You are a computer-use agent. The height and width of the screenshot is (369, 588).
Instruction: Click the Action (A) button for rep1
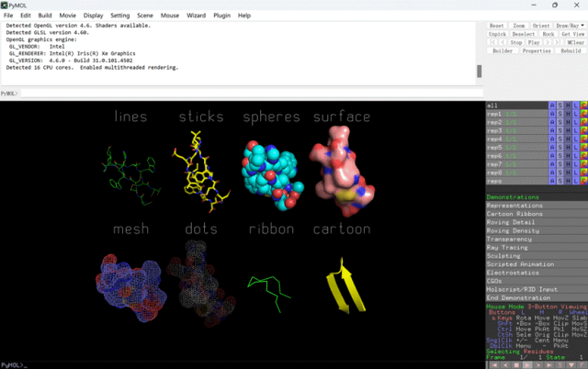click(x=551, y=114)
